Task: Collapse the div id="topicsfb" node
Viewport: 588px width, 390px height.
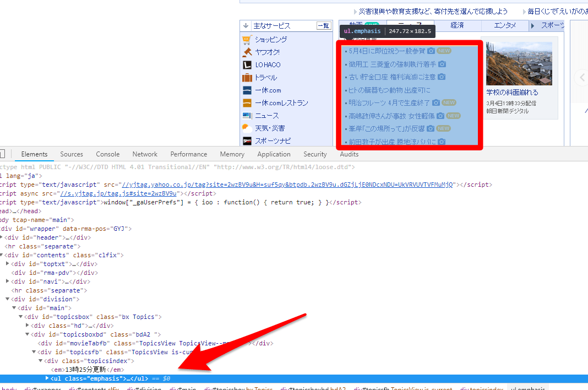Action: coord(34,351)
